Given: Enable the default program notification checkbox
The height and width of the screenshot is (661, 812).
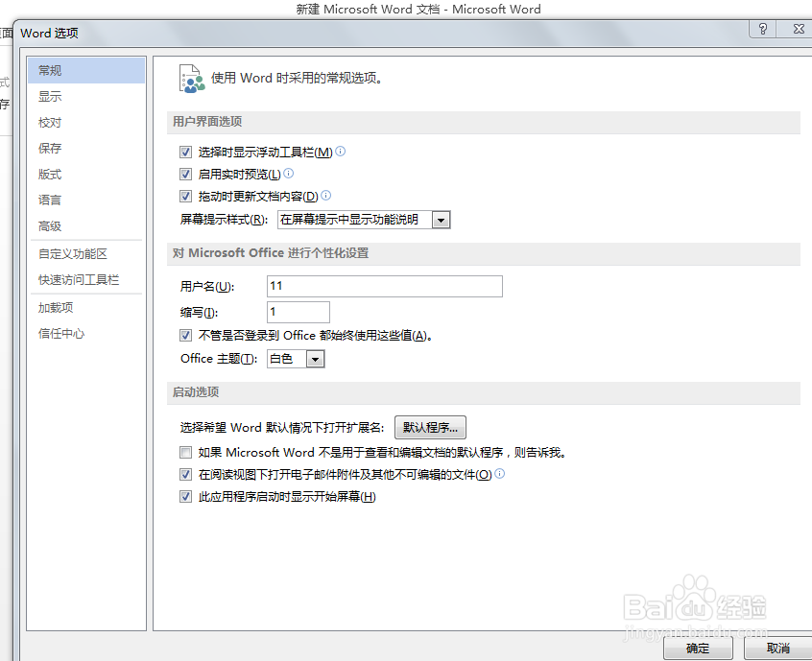Looking at the screenshot, I should pos(185,453).
